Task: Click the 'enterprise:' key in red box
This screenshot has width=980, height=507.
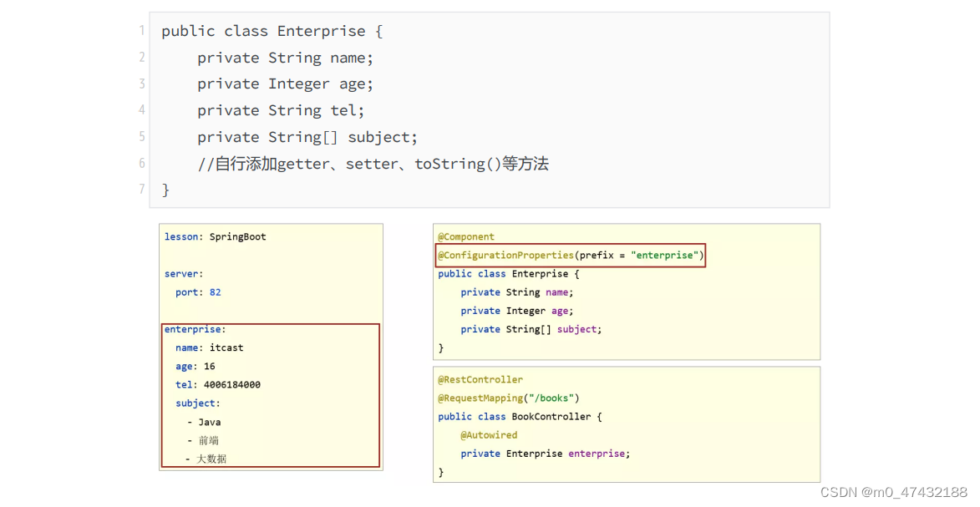Action: coord(195,329)
